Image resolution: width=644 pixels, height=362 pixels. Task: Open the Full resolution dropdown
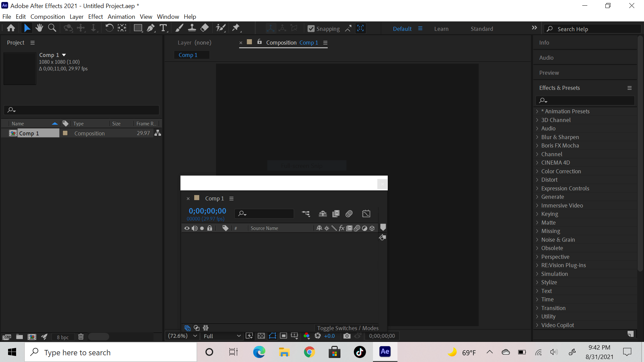[221, 336]
